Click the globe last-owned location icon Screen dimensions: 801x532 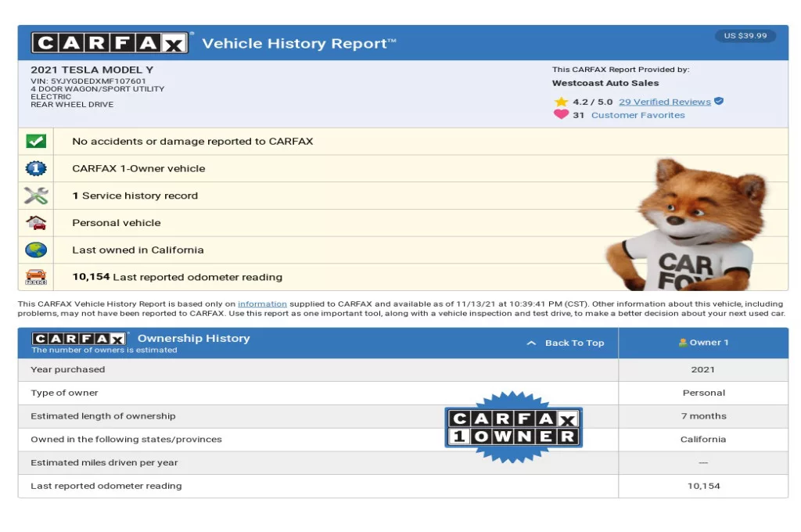point(36,250)
